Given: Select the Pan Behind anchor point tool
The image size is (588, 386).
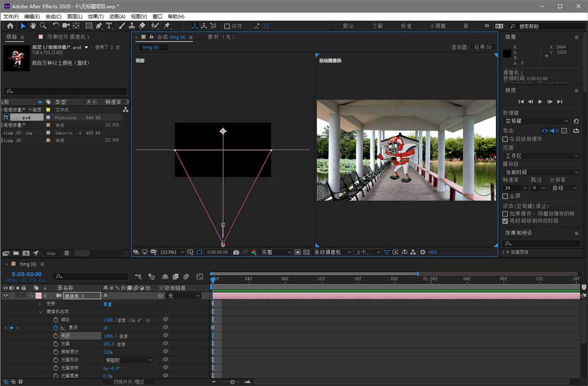Looking at the screenshot, I should coord(76,26).
